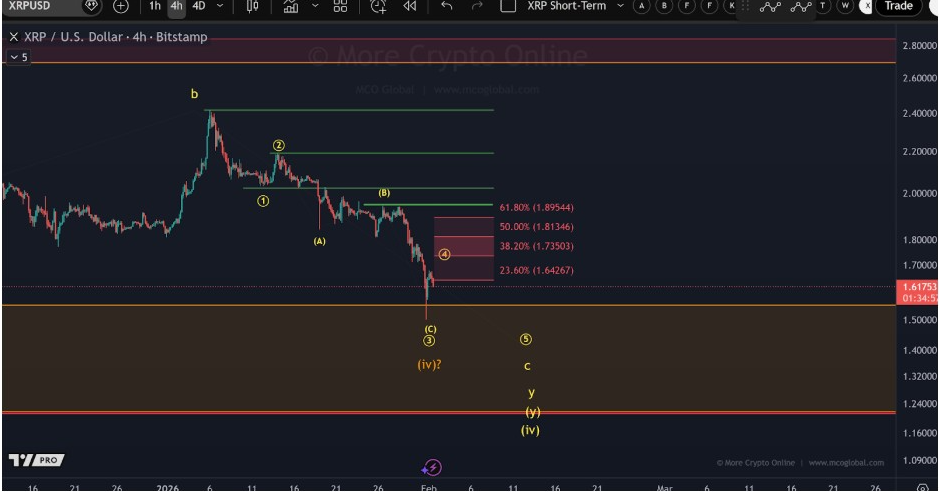Open the Indicators panel icon
This screenshot has width=939, height=492.
[291, 6]
